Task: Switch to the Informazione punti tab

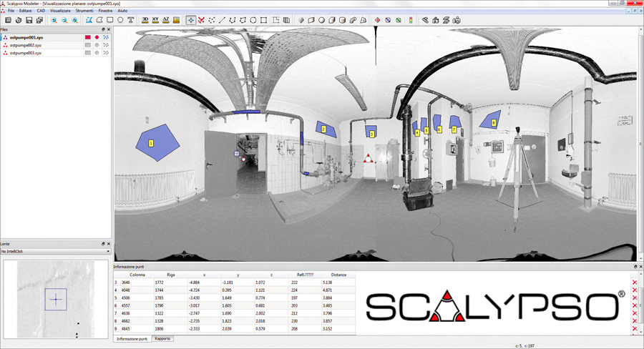Action: tap(132, 339)
